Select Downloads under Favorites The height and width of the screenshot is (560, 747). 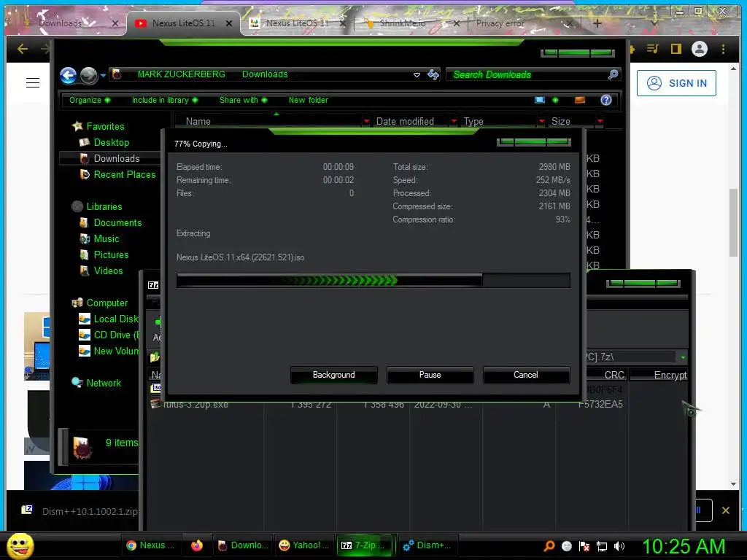[116, 158]
